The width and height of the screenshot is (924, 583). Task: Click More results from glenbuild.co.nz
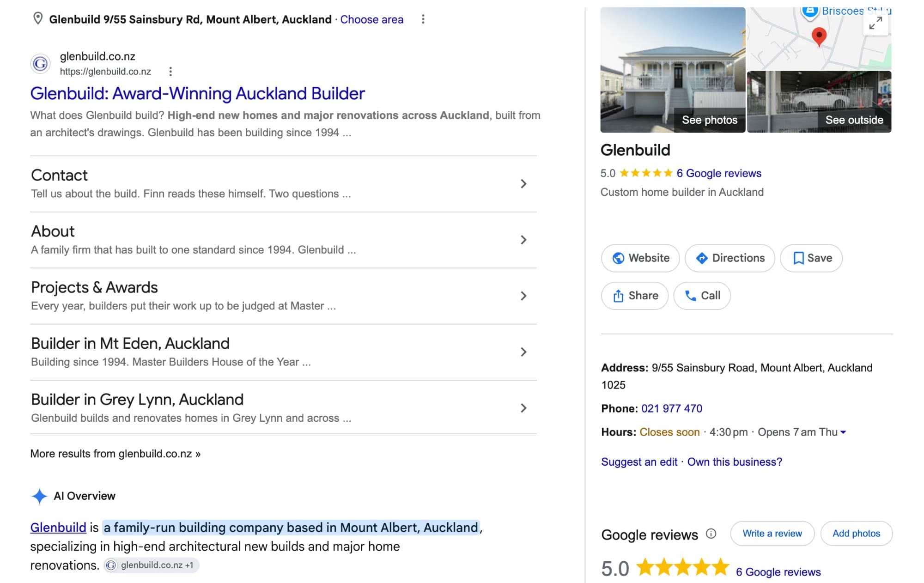tap(115, 454)
